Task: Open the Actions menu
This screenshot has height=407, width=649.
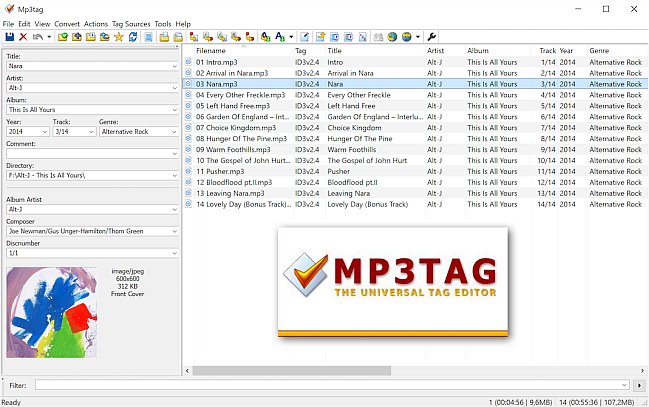Action: point(96,24)
